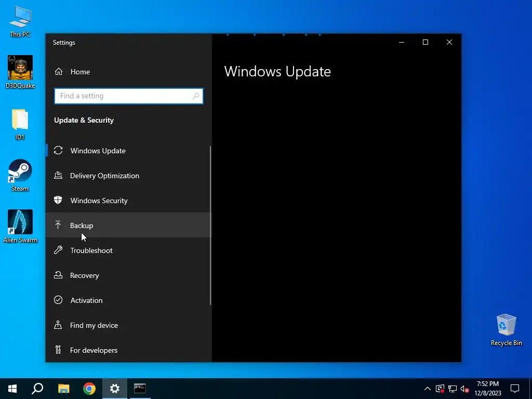
Task: Open the For developers label
Action: pyautogui.click(x=94, y=350)
